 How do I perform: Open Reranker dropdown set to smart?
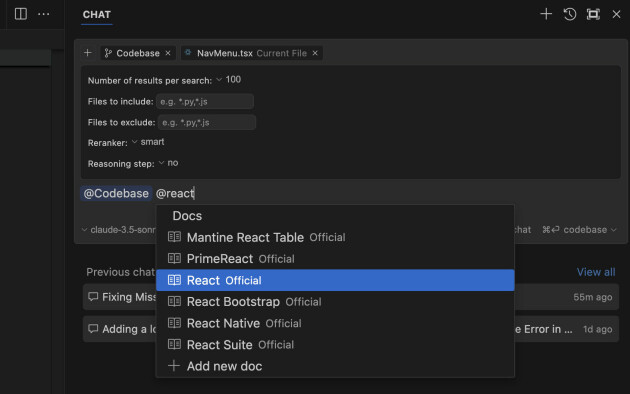(148, 142)
